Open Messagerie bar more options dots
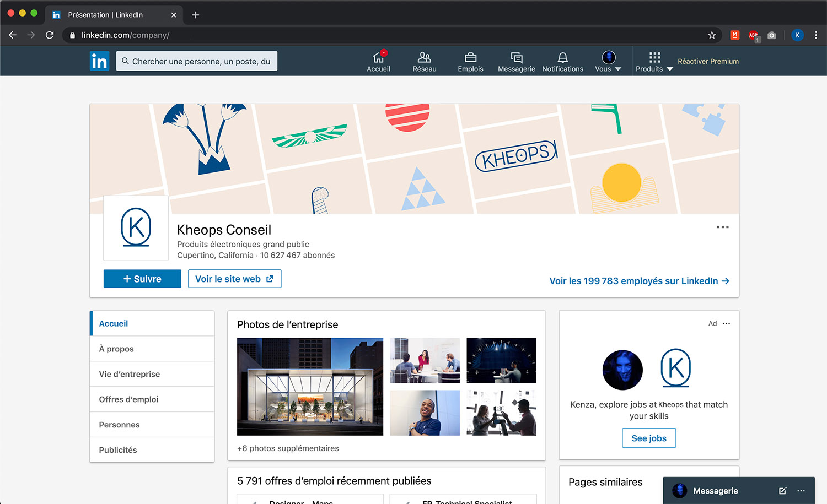The height and width of the screenshot is (504, 827). pyautogui.click(x=801, y=490)
